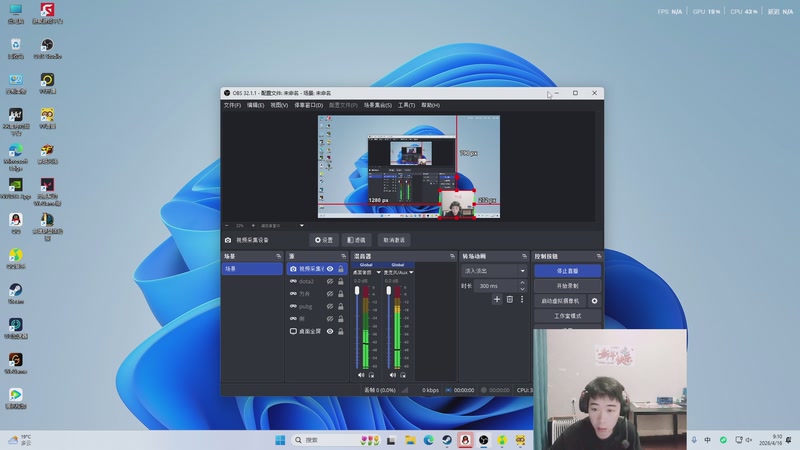800x450 pixels.
Task: Toggle the lock on the 桌面全屏 source
Action: (341, 332)
